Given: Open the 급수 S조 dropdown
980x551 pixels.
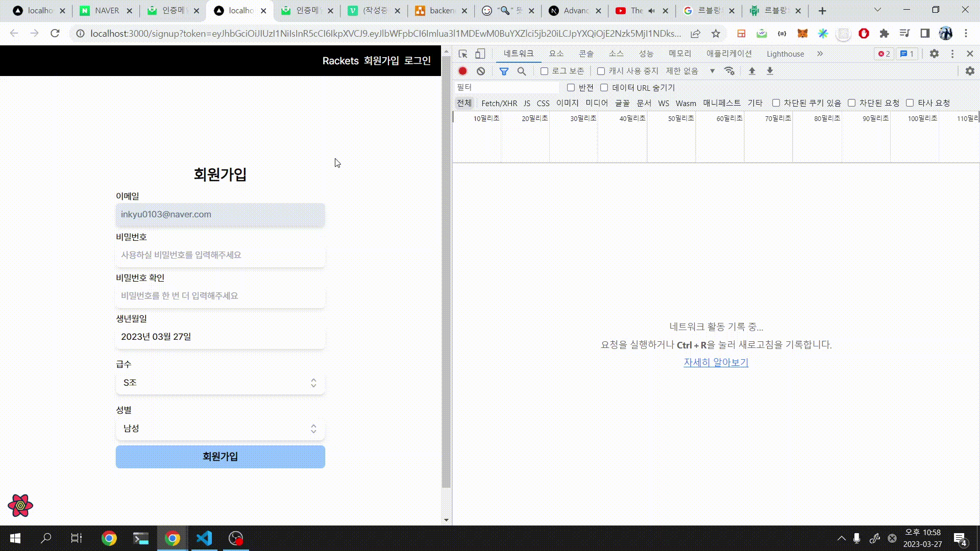Looking at the screenshot, I should (220, 383).
